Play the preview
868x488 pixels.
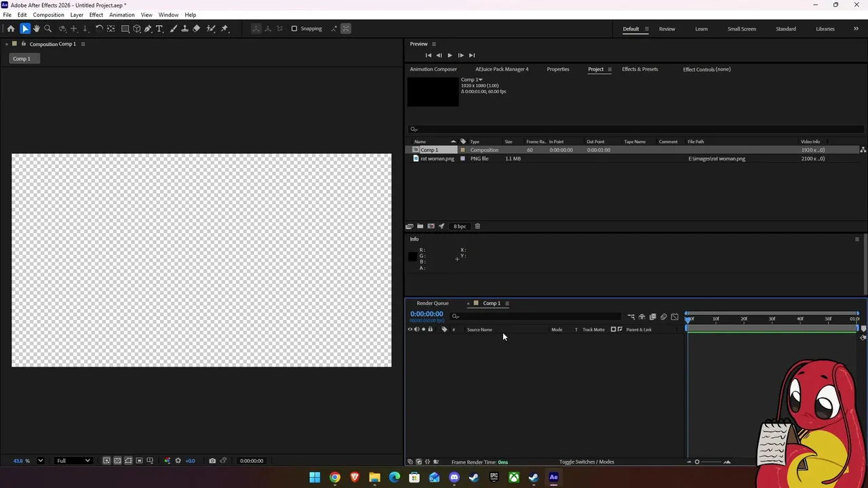click(x=450, y=56)
